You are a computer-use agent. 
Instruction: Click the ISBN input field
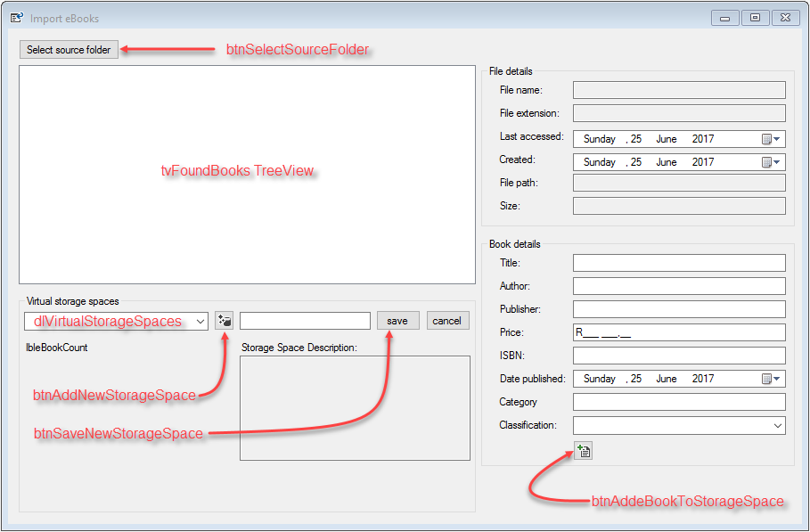click(x=679, y=356)
